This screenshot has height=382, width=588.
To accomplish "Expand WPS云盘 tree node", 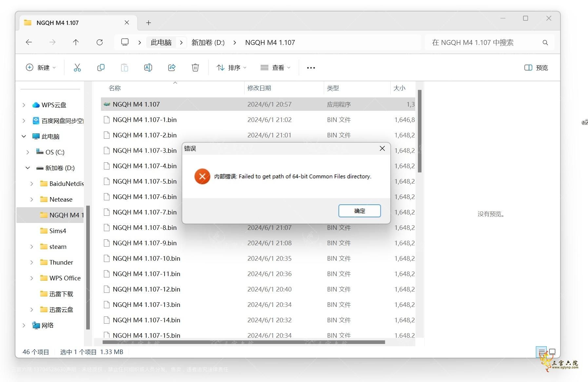I will (x=24, y=105).
